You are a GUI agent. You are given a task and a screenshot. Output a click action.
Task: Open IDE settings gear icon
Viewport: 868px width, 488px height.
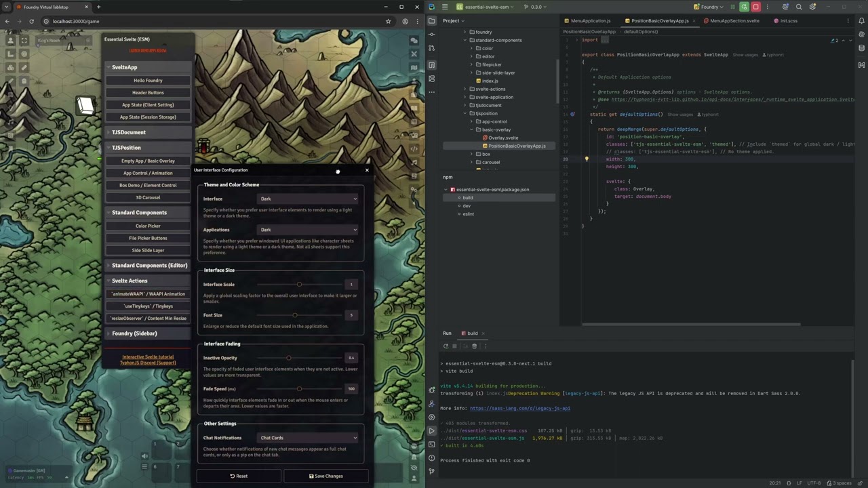point(812,7)
